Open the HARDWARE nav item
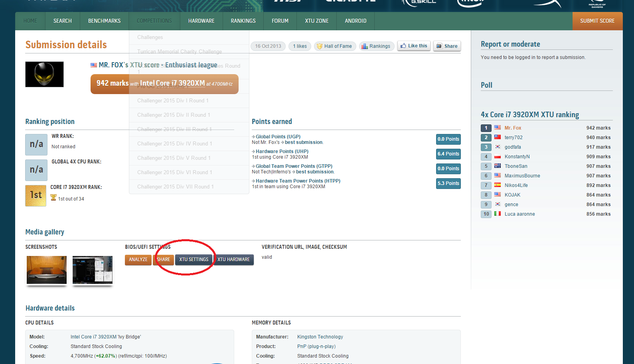This screenshot has width=634, height=364. [201, 21]
